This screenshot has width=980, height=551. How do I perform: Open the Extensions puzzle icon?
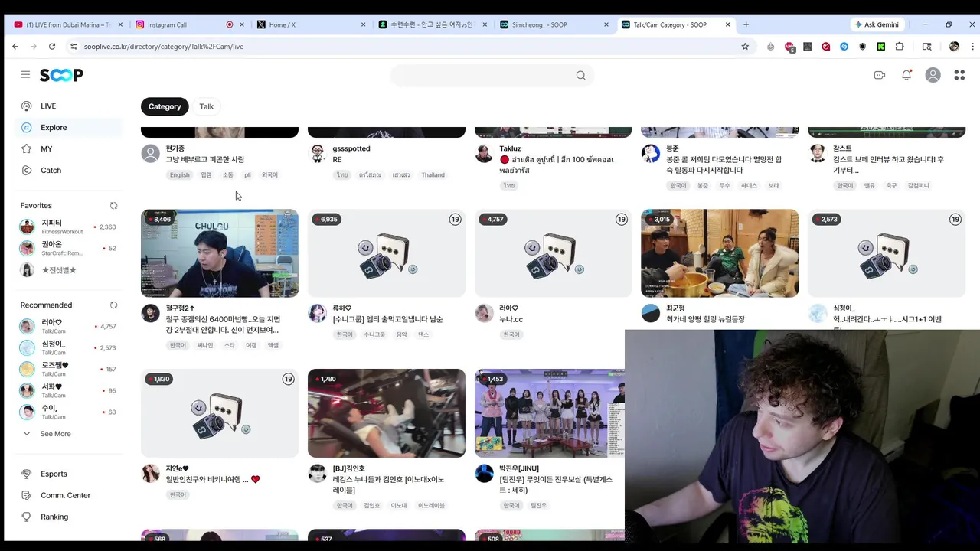pyautogui.click(x=900, y=47)
